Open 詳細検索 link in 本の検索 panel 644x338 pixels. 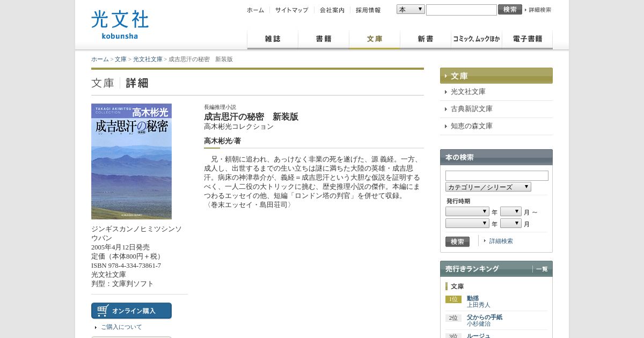[501, 241]
